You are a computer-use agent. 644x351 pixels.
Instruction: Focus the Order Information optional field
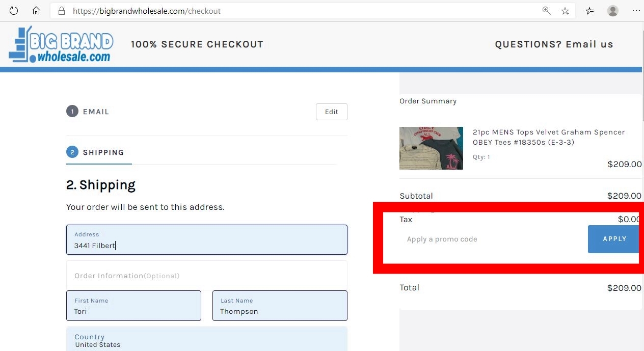point(206,276)
